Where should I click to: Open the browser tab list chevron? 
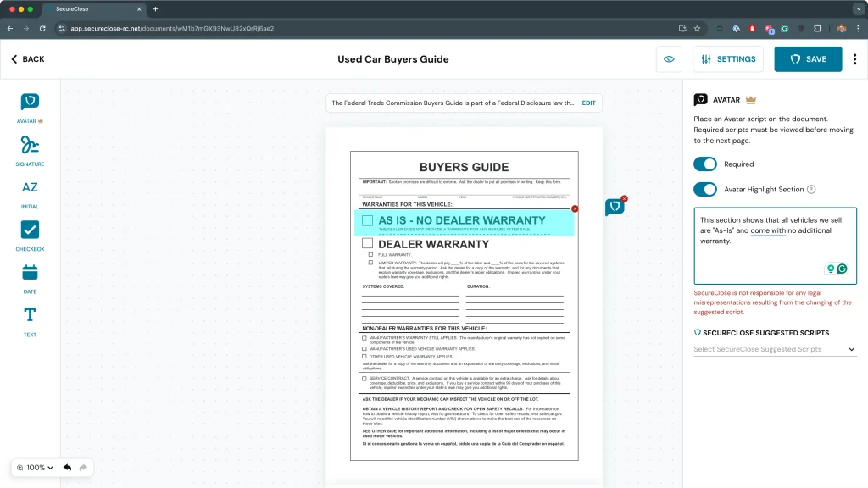coord(857,8)
